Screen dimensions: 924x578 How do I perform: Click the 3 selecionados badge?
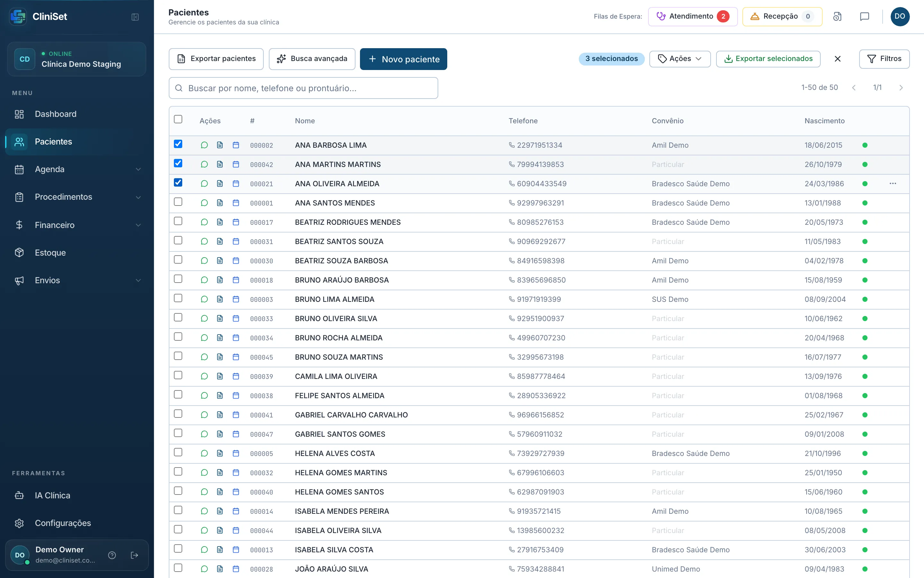pyautogui.click(x=611, y=59)
